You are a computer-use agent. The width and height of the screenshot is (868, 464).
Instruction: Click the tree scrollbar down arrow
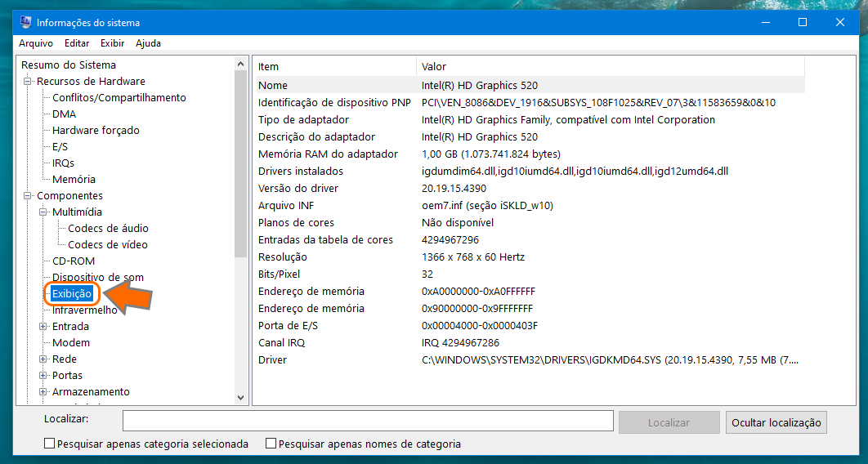(240, 397)
